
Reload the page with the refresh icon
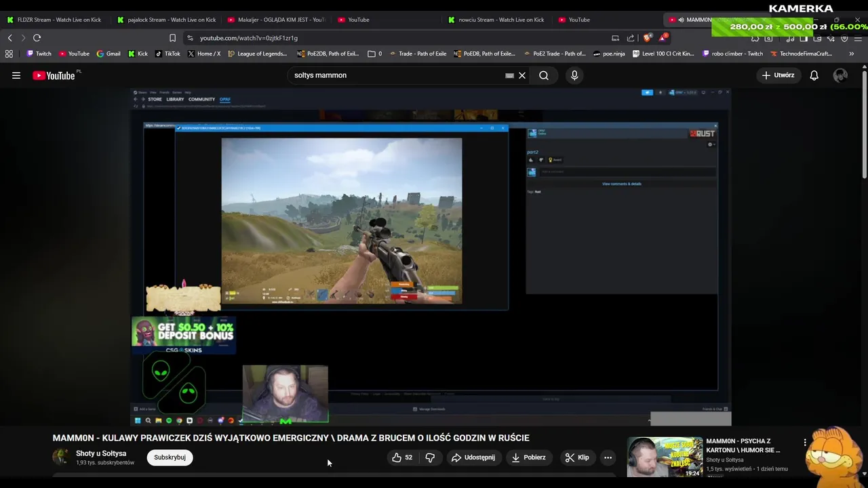[37, 38]
